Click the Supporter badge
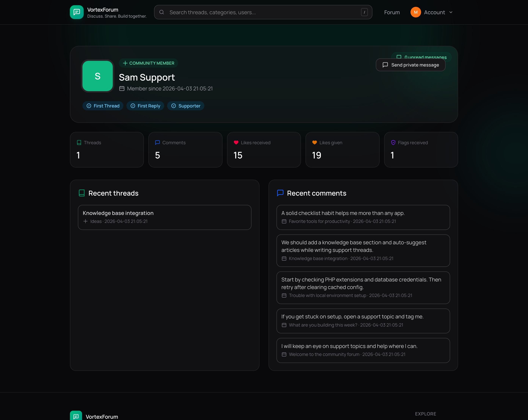 (x=186, y=106)
